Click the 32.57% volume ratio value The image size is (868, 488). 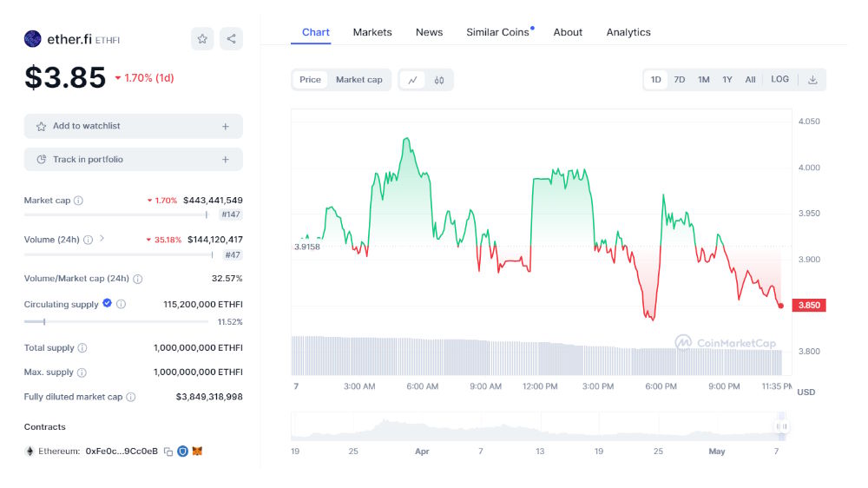click(227, 279)
